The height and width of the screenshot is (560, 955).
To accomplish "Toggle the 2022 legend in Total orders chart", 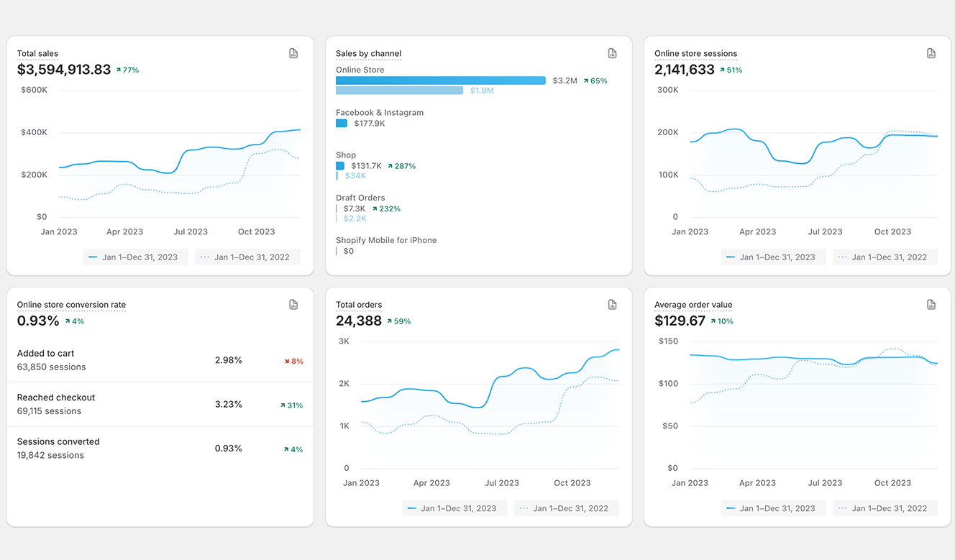I will pyautogui.click(x=567, y=508).
